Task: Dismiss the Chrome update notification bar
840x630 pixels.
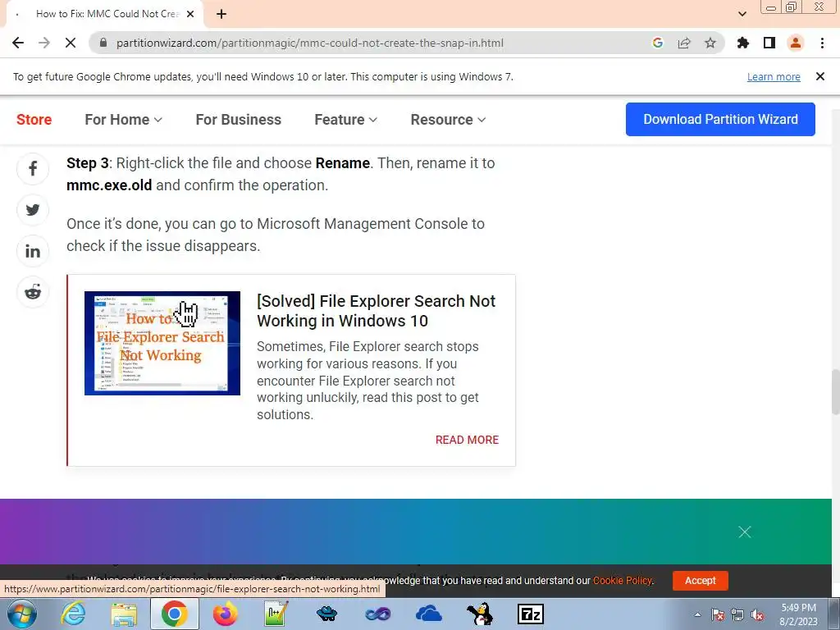Action: (x=820, y=76)
